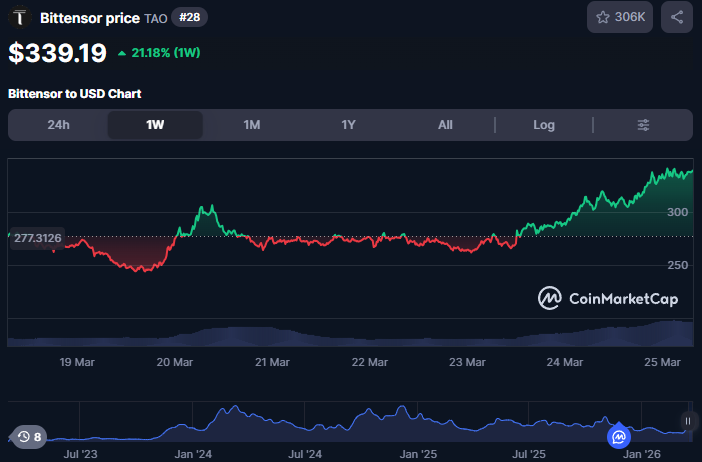Open chart settings sliders icon

[x=643, y=125]
